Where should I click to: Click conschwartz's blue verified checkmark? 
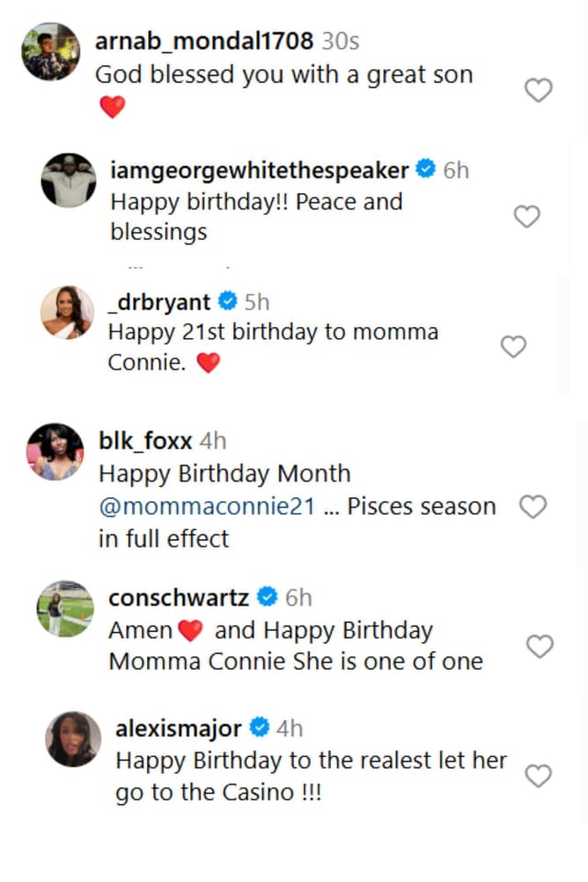click(266, 596)
